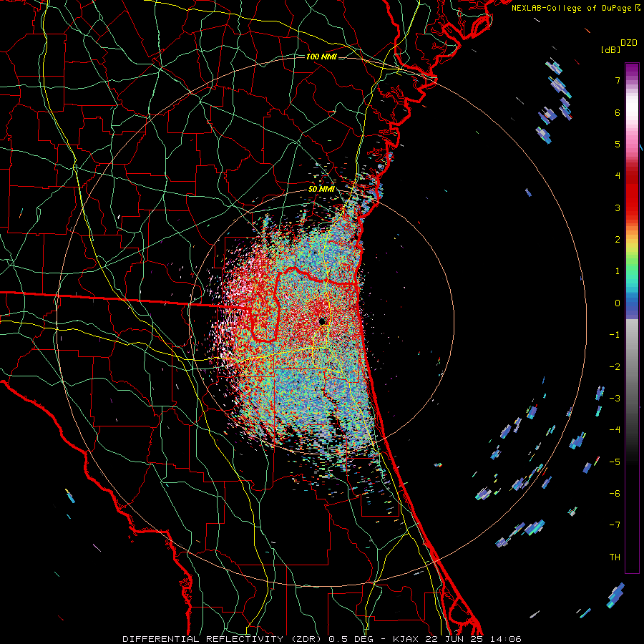Click the DIFFERENTIAL REFLECTIVITY (ZDR) title text
Viewport: 644px width, 644px height.
click(x=223, y=639)
